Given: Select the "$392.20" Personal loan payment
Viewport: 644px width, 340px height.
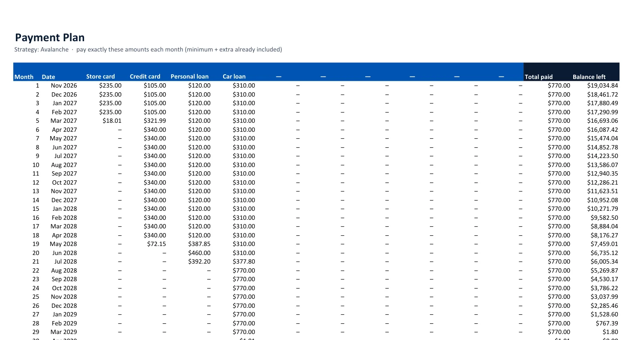Looking at the screenshot, I should pos(200,262).
